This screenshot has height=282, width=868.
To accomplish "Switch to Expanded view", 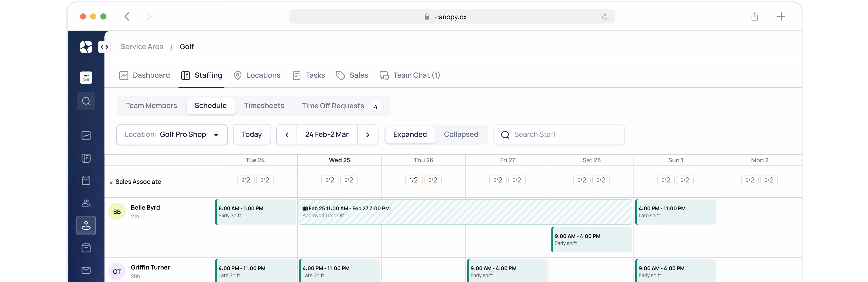I will pos(410,134).
